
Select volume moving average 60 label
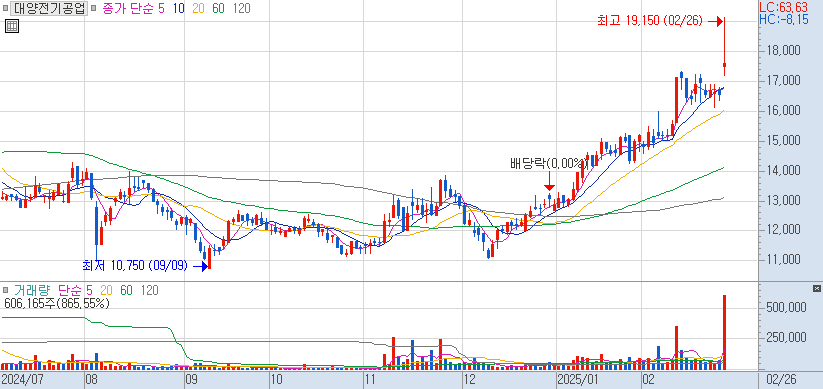[x=126, y=290]
